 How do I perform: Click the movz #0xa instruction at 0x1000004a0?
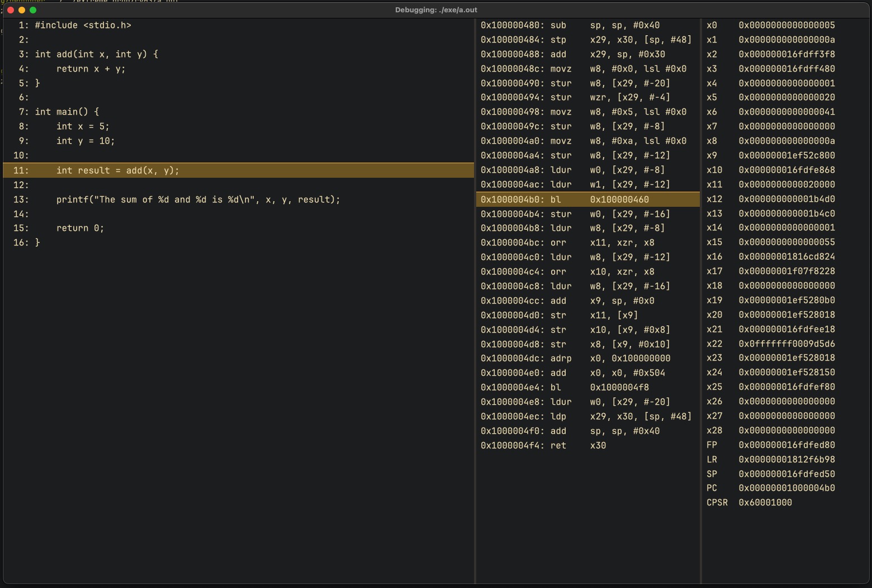[587, 141]
